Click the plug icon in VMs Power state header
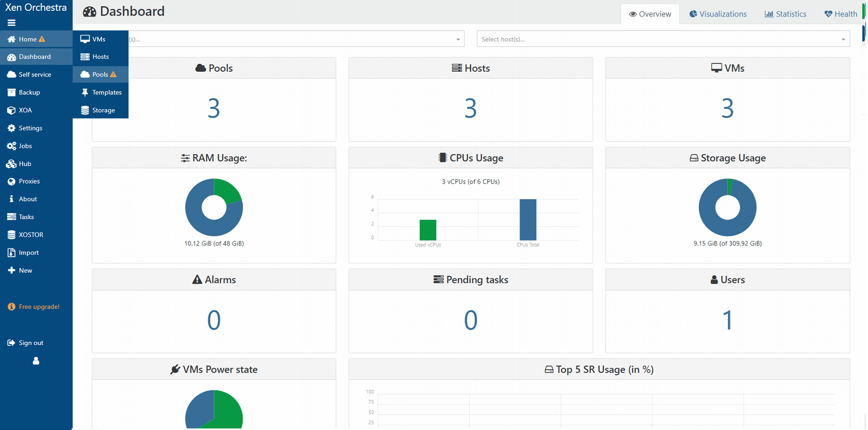The width and height of the screenshot is (868, 430). click(175, 369)
